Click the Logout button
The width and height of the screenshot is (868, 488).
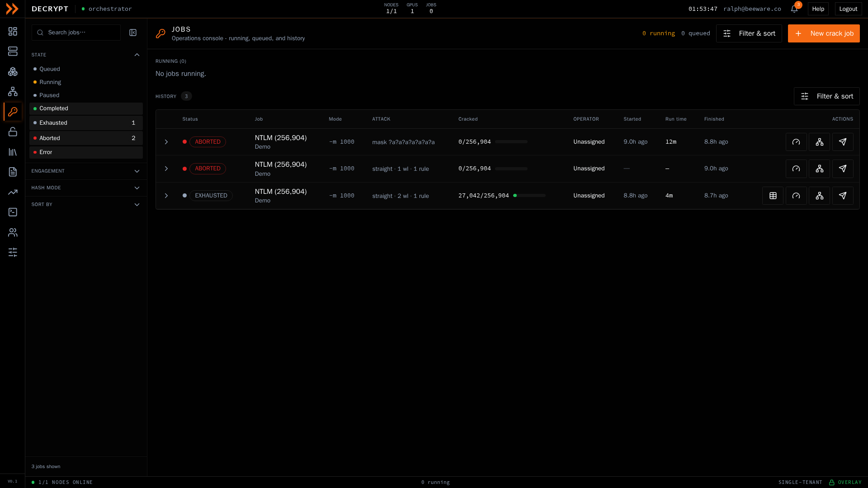(848, 9)
